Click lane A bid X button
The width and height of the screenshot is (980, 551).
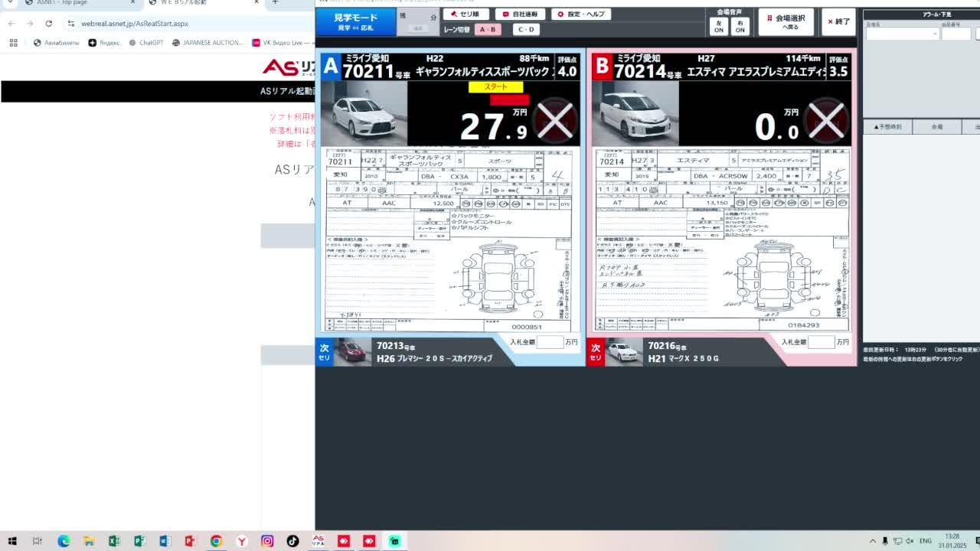tap(555, 120)
